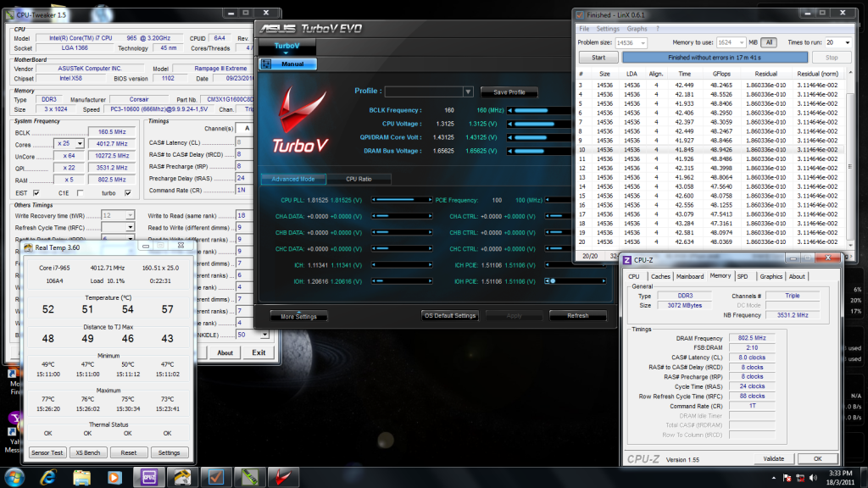Click the CPU PLL voltage slider track
The width and height of the screenshot is (868, 488).
tap(402, 200)
